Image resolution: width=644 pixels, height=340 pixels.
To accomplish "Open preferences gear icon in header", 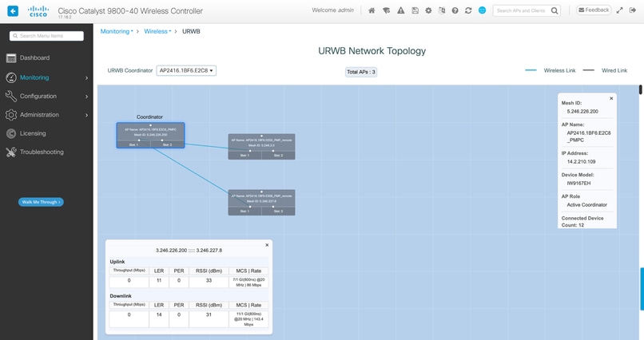I will pos(428,10).
